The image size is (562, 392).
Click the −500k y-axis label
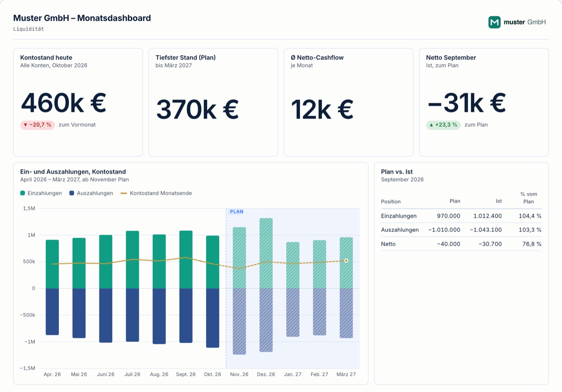click(x=27, y=315)
